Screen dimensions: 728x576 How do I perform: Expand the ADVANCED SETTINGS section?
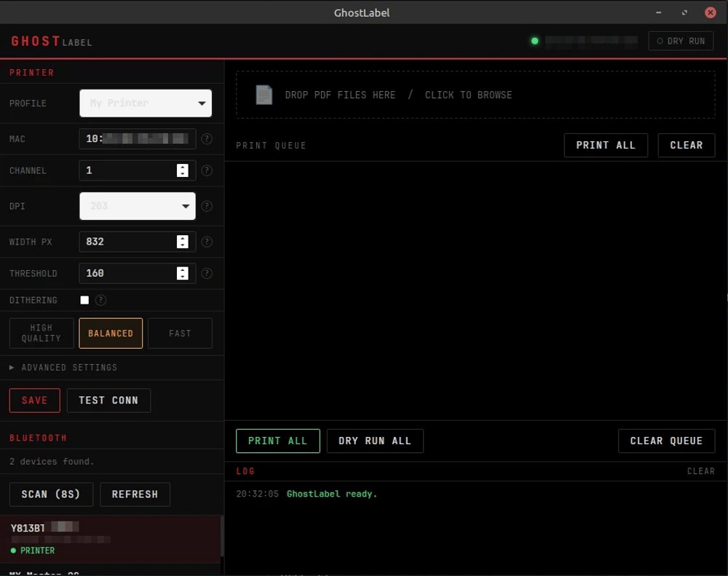[x=63, y=368]
